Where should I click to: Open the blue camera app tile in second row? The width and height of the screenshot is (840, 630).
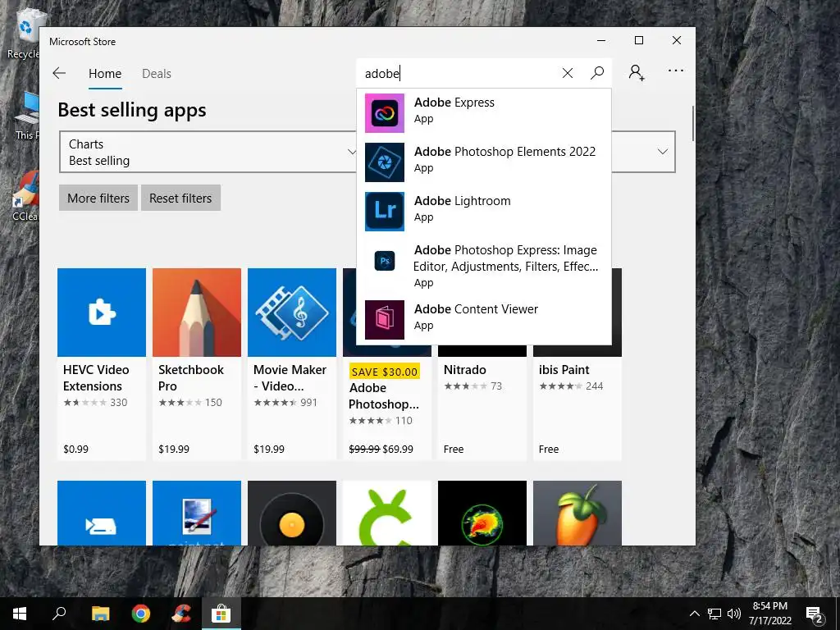point(101,513)
